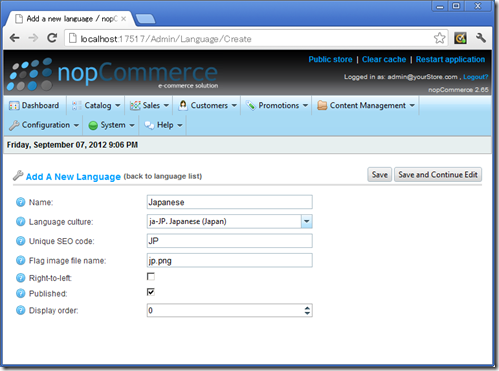Reload the page with refresh icon
The height and width of the screenshot is (371, 499).
click(52, 38)
